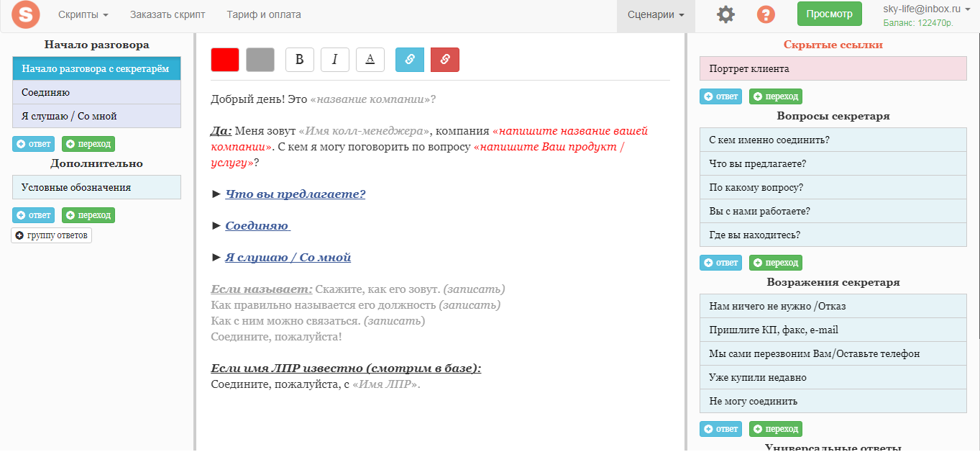Apply underline formatting with the A button
980x452 pixels.
370,60
